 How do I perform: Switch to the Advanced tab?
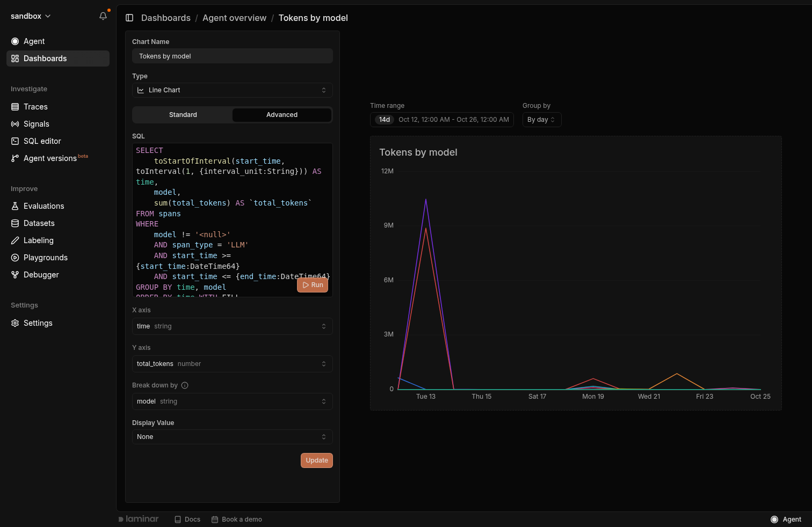pos(282,115)
